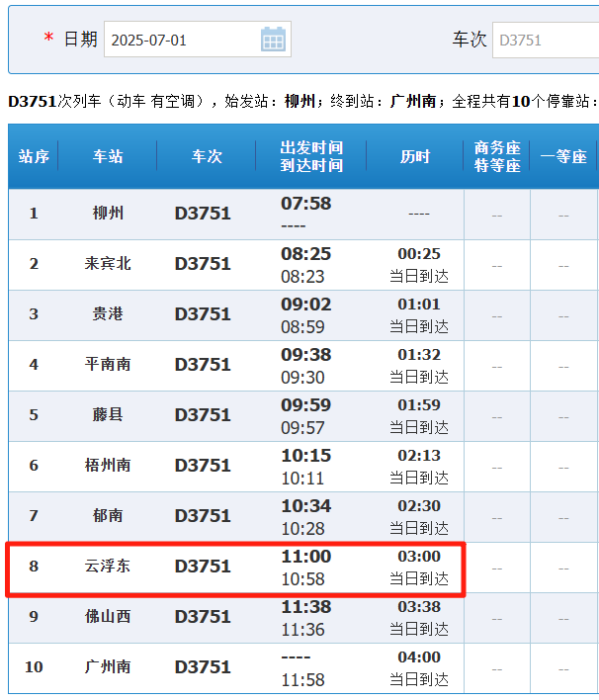Click the 历时 column header

tap(415, 156)
